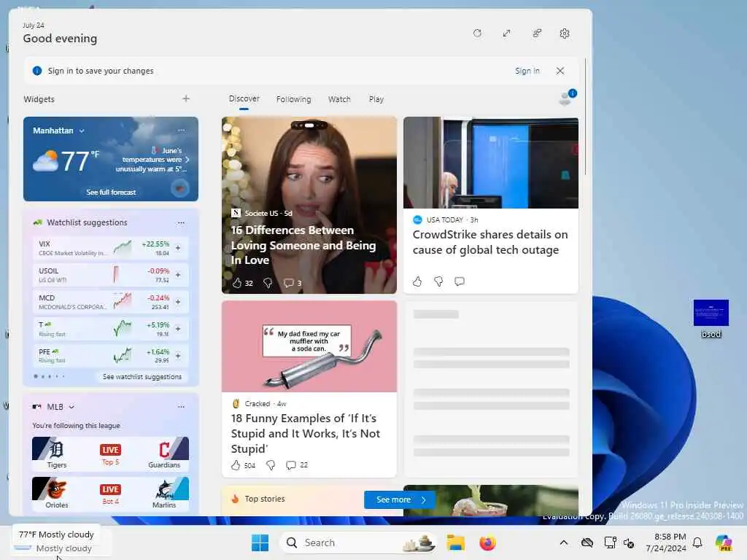
Task: Expand the MLB league dropdown
Action: point(71,407)
